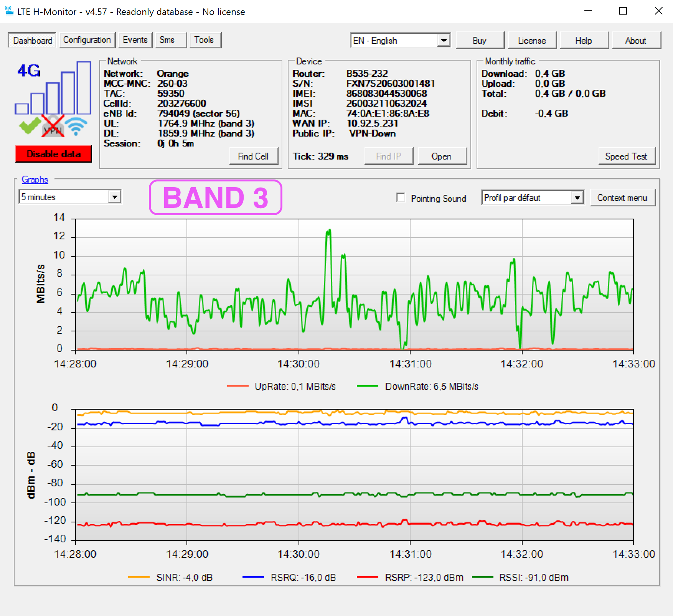Click the crossed-out VPN status icon

click(53, 125)
